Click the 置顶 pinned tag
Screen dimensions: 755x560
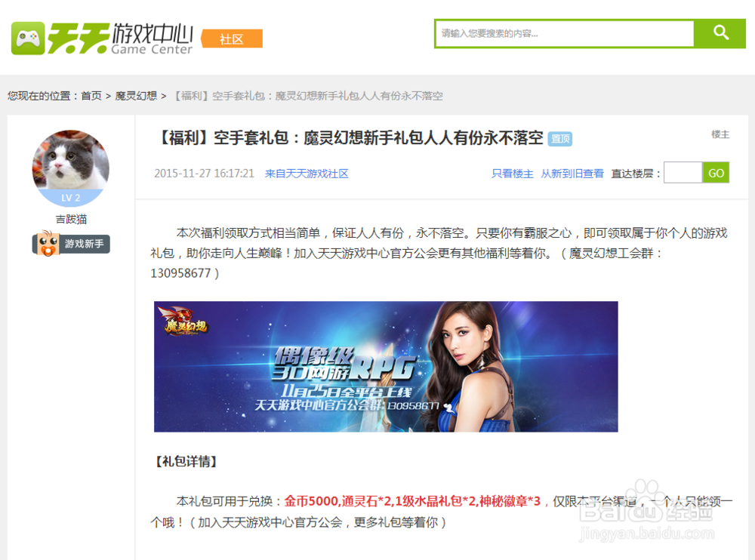pyautogui.click(x=560, y=139)
